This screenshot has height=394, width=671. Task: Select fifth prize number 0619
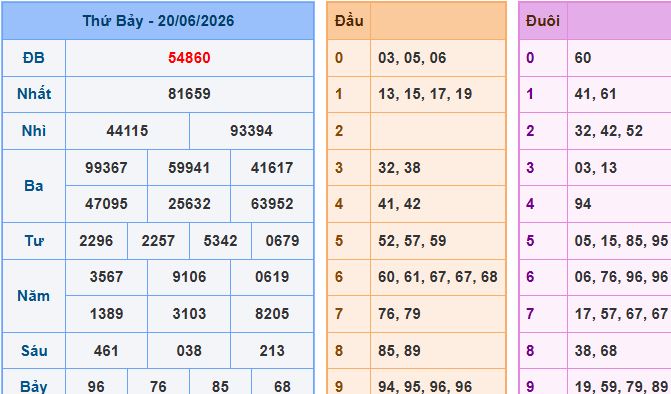coord(272,277)
